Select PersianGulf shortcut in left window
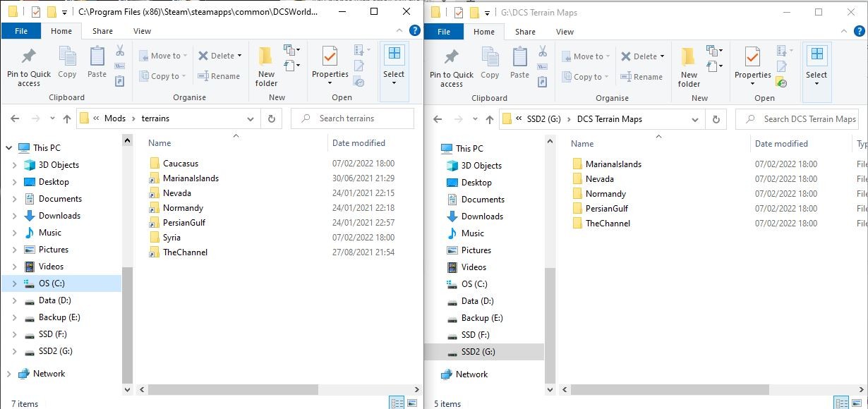Image resolution: width=868 pixels, height=409 pixels. point(183,223)
